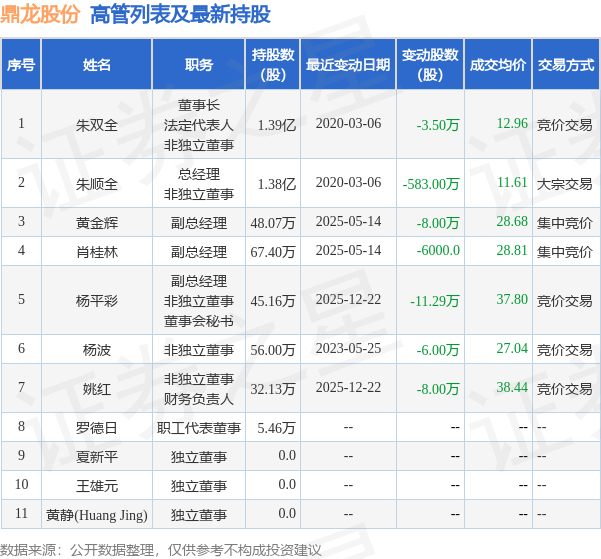
Task: Click the holding value 45.16万
Action: pyautogui.click(x=273, y=301)
